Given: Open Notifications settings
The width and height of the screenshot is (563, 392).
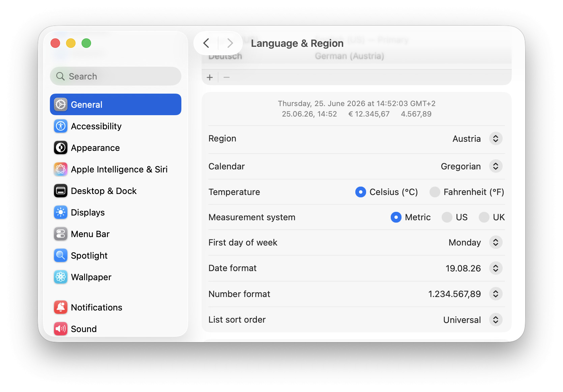Looking at the screenshot, I should tap(116, 307).
